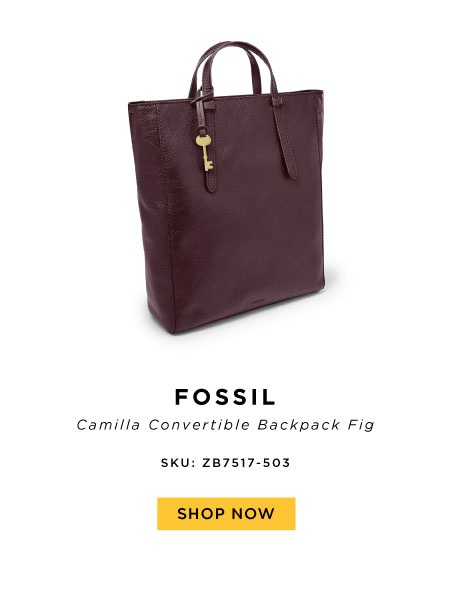Screen dimensions: 451x601
Task: Click the embossed Fossil logo near bag bottom
Action: tap(257, 300)
